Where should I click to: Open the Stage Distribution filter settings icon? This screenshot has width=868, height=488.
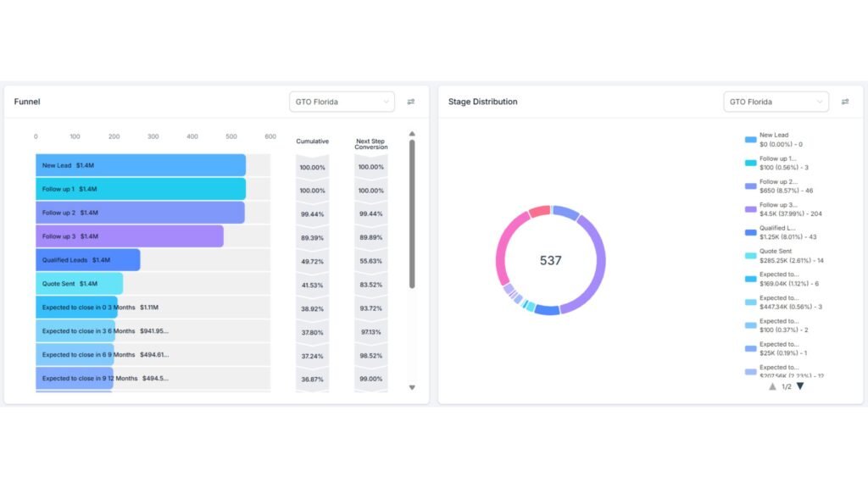pos(845,101)
